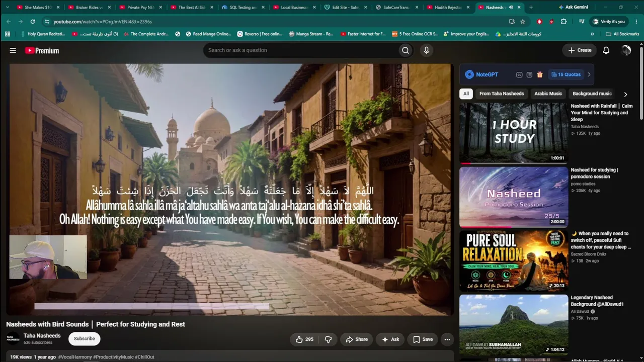644x362 pixels.
Task: Click #VocalHarmony hashtag
Action: (x=75, y=357)
